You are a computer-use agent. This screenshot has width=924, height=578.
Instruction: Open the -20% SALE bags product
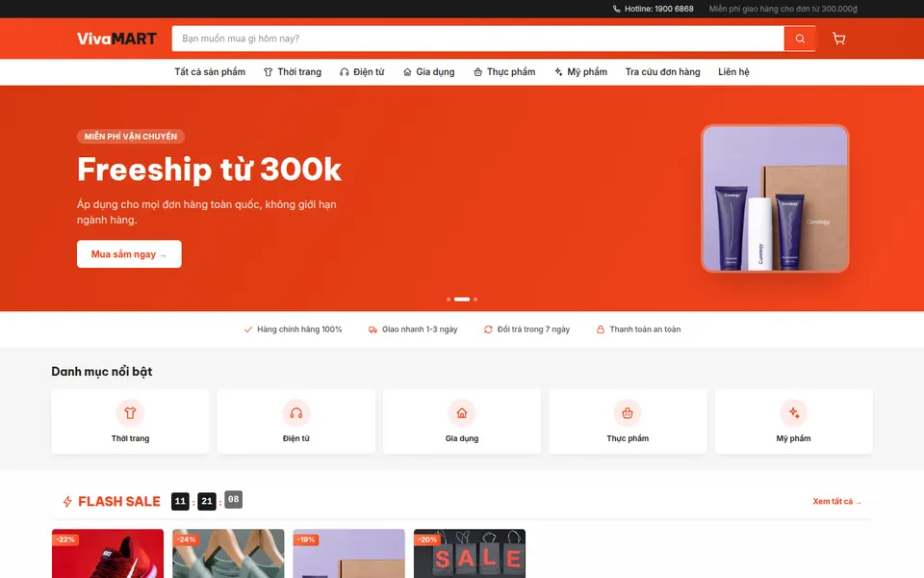[470, 553]
